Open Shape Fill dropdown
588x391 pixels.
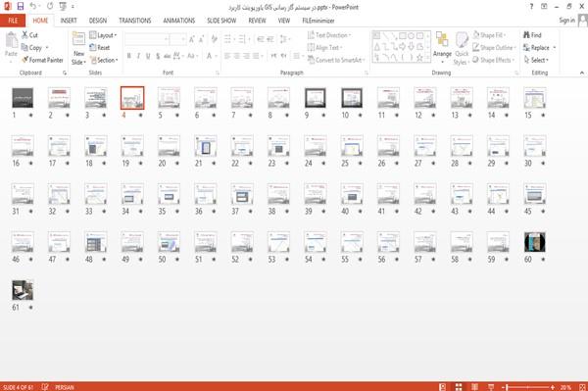[x=489, y=35]
